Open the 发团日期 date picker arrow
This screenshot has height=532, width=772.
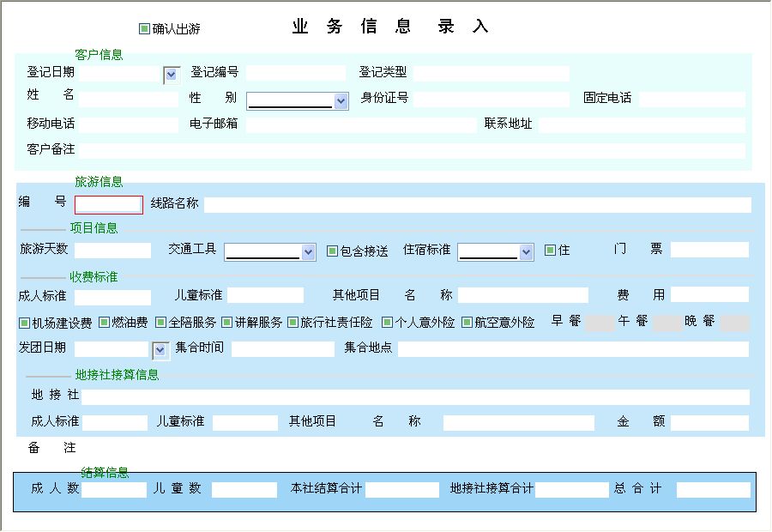point(160,350)
